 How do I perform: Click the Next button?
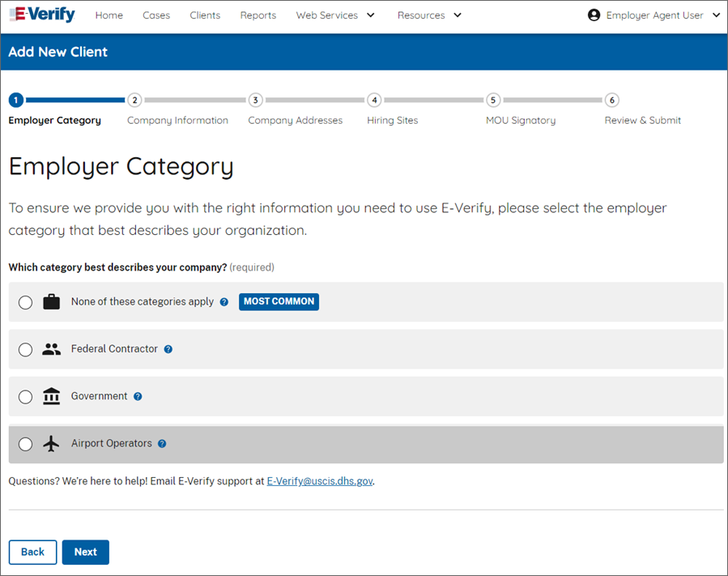point(86,552)
